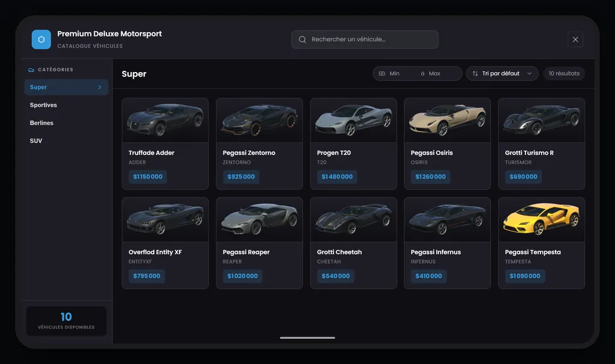Focus the Rechercher un véhicule search field
The width and height of the screenshot is (615, 364).
(365, 40)
